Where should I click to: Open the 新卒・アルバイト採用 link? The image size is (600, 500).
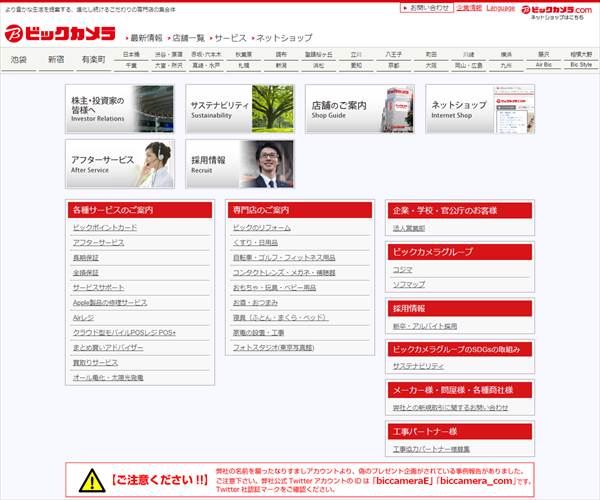pos(425,326)
